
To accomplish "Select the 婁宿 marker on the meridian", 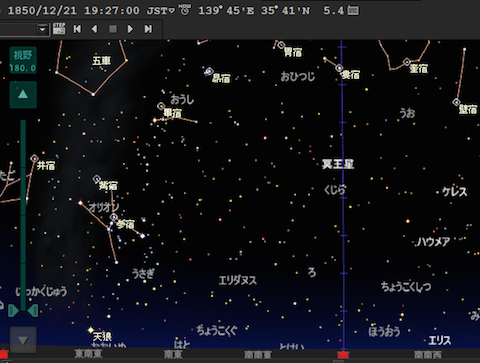I will point(339,68).
